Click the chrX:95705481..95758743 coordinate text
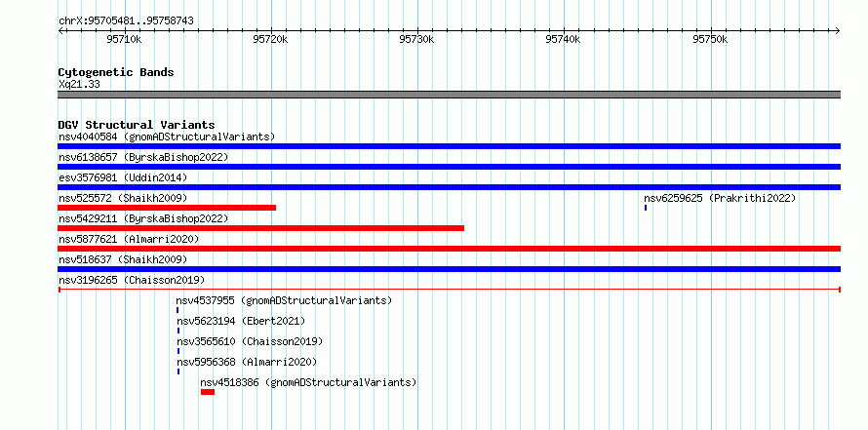868x430 pixels. tap(126, 21)
